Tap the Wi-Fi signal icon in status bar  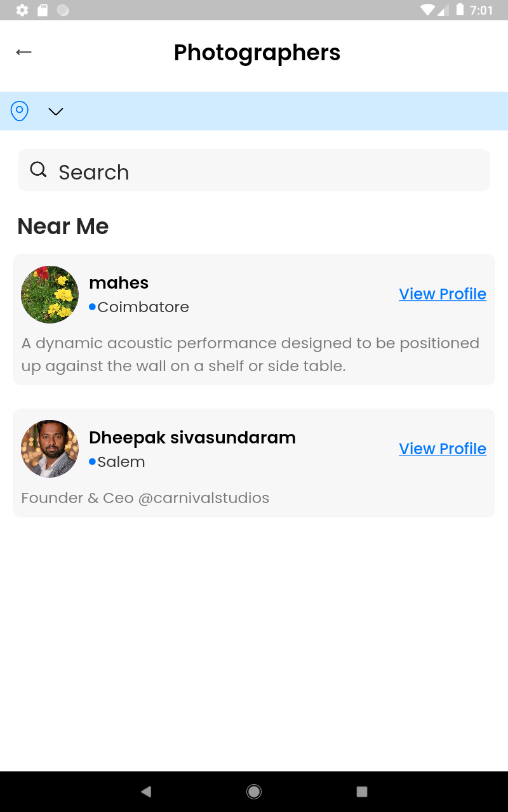[427, 10]
